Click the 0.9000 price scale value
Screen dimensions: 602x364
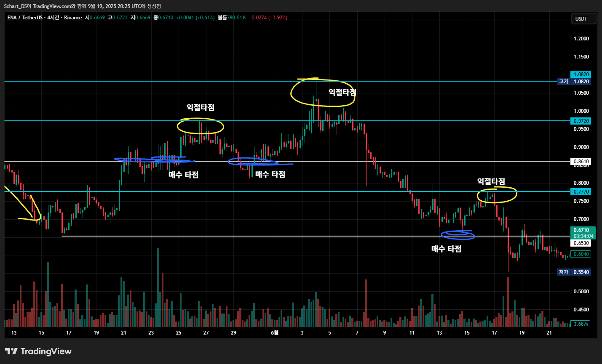[x=581, y=147]
